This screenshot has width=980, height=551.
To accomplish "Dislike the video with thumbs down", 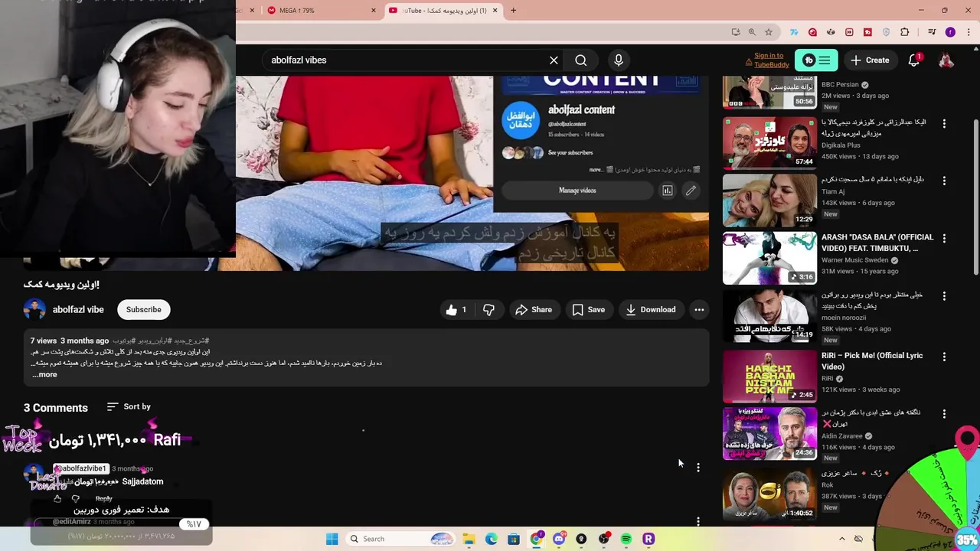I will 488,310.
